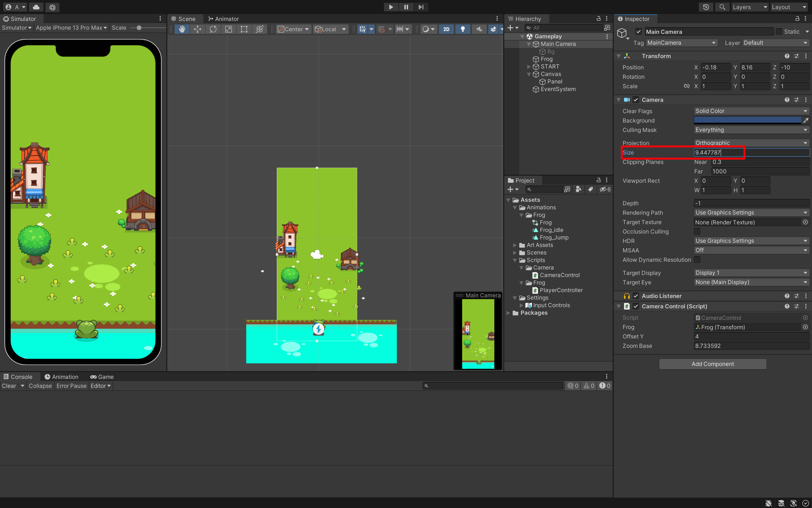The height and width of the screenshot is (508, 812).
Task: Toggle grid visibility icon in Scene
Action: pyautogui.click(x=362, y=29)
